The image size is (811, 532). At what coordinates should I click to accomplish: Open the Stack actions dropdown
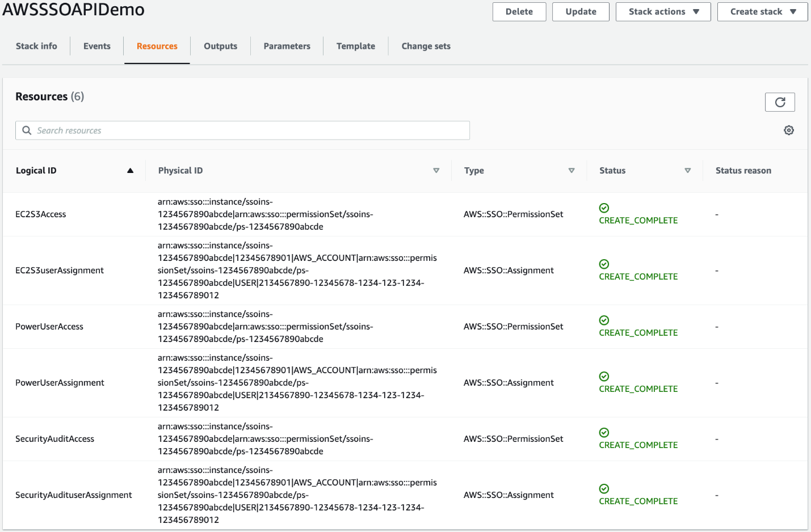click(663, 11)
